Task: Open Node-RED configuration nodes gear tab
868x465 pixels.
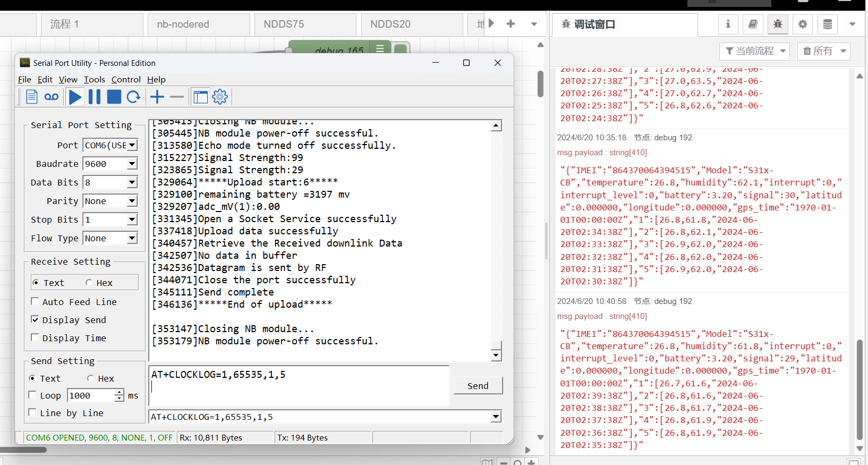Action: (803, 24)
